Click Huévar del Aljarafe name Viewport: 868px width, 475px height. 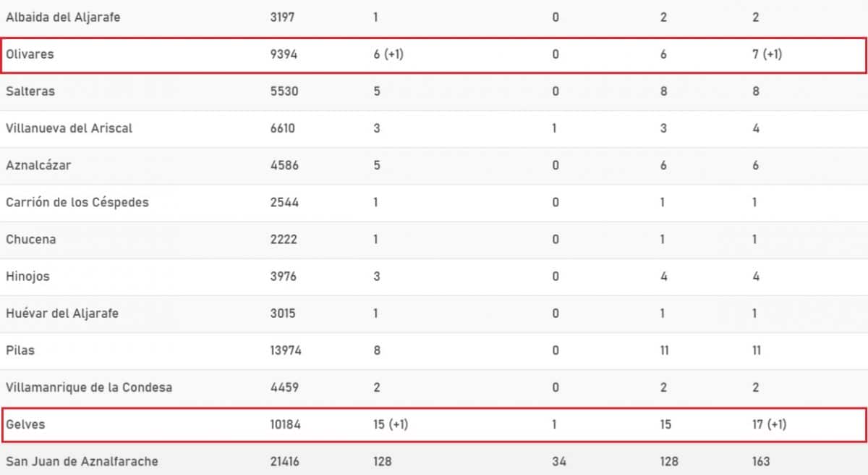pyautogui.click(x=62, y=314)
